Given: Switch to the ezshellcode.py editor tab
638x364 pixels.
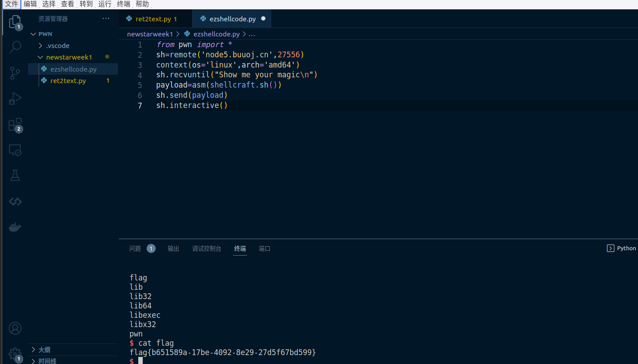Looking at the screenshot, I should tap(232, 19).
